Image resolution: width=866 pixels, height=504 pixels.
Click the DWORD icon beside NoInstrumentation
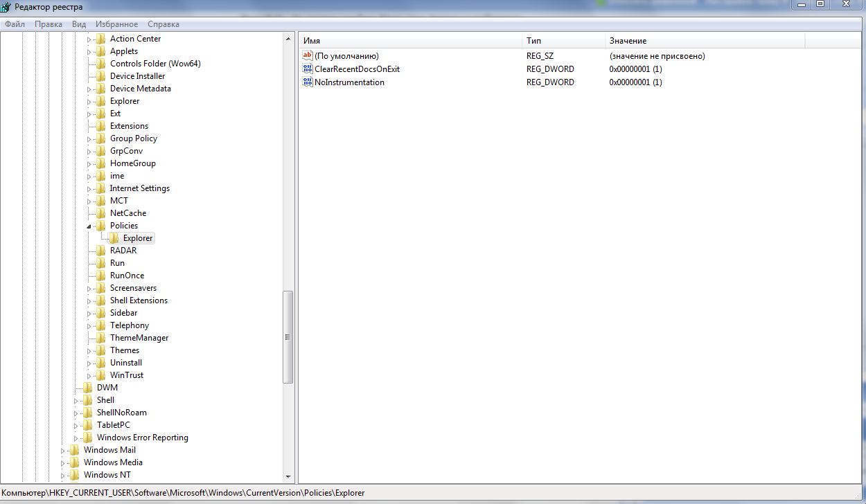(x=308, y=82)
